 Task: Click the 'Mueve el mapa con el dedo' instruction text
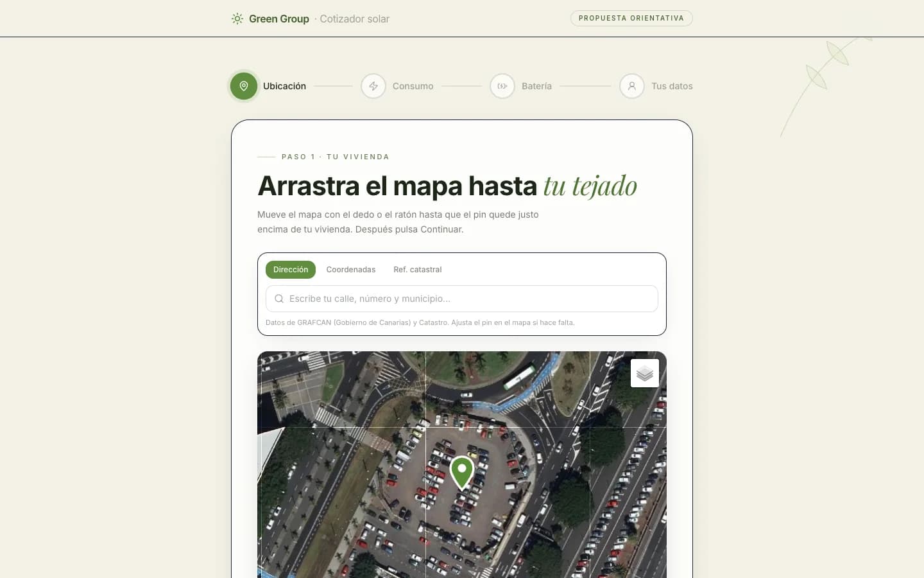tap(398, 222)
